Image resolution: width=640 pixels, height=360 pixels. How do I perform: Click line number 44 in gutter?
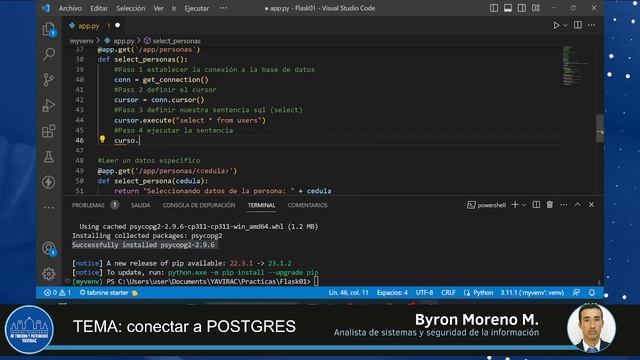pyautogui.click(x=80, y=120)
